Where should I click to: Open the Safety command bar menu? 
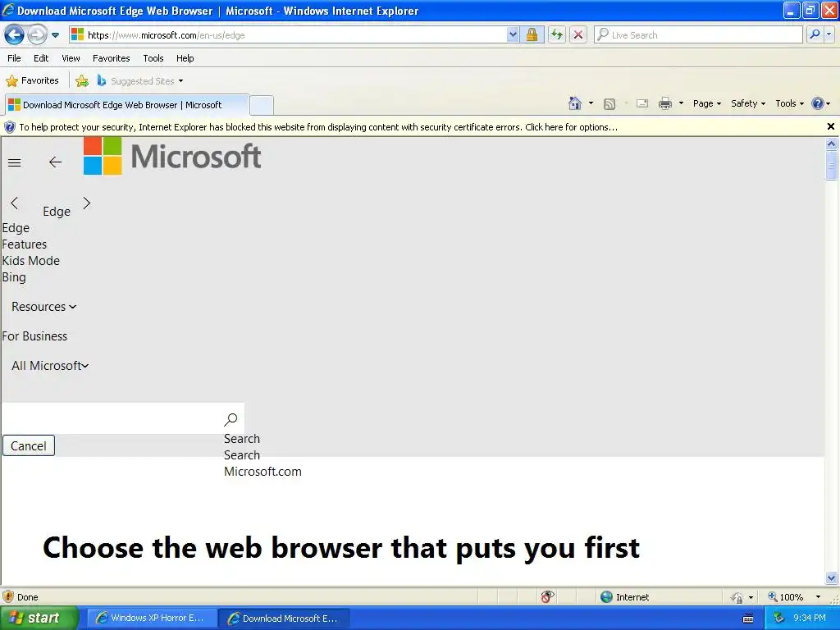point(748,103)
